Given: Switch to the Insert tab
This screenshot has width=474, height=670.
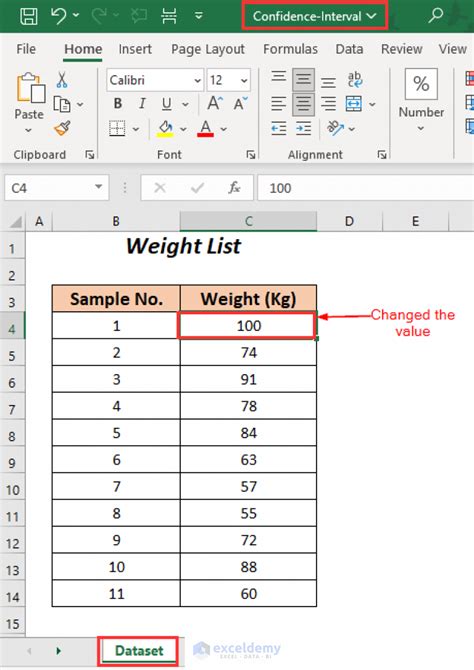Looking at the screenshot, I should [x=135, y=49].
